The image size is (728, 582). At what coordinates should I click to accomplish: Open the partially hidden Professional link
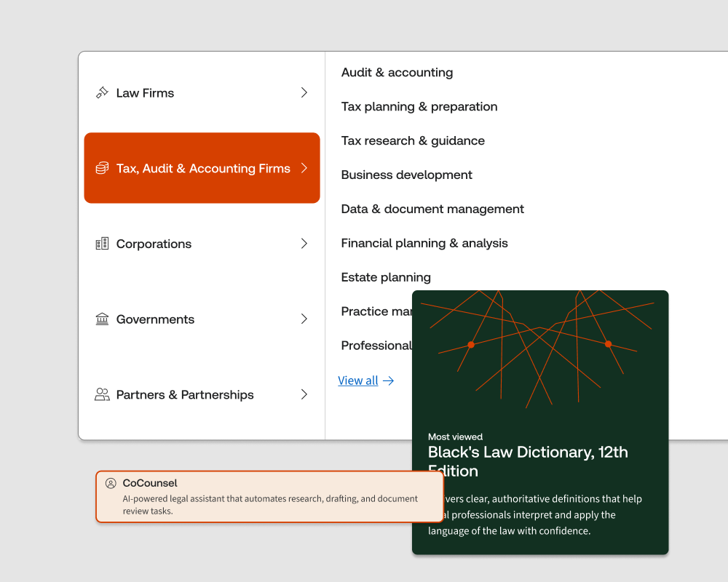[376, 346]
